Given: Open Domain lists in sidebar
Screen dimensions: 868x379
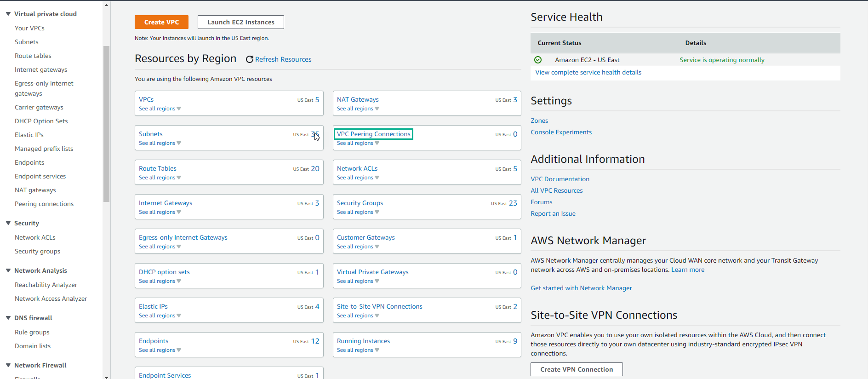Looking at the screenshot, I should point(33,346).
